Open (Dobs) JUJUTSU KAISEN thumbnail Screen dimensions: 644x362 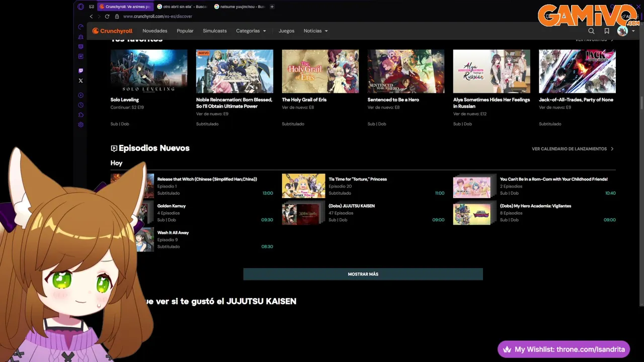(303, 213)
